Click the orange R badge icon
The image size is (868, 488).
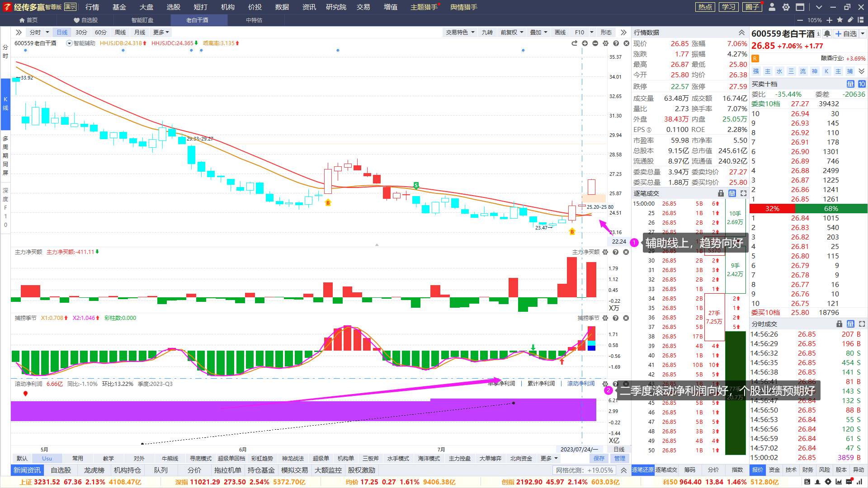point(755,58)
